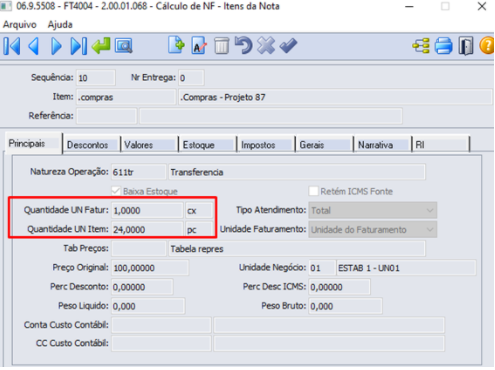The width and height of the screenshot is (495, 370).
Task: Confirm with the checkmark icon
Action: point(288,45)
